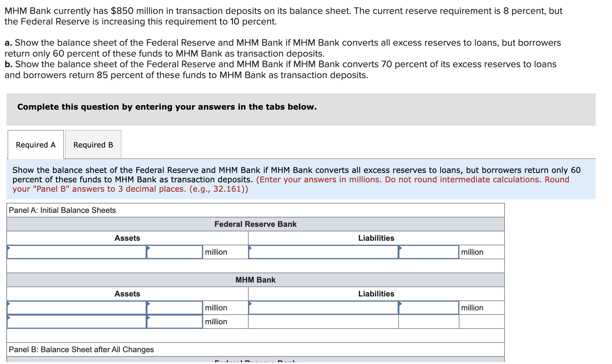Click Panel B: Balance Sheet after All Changes
Viewport: 612px width, 364px height.
81,349
